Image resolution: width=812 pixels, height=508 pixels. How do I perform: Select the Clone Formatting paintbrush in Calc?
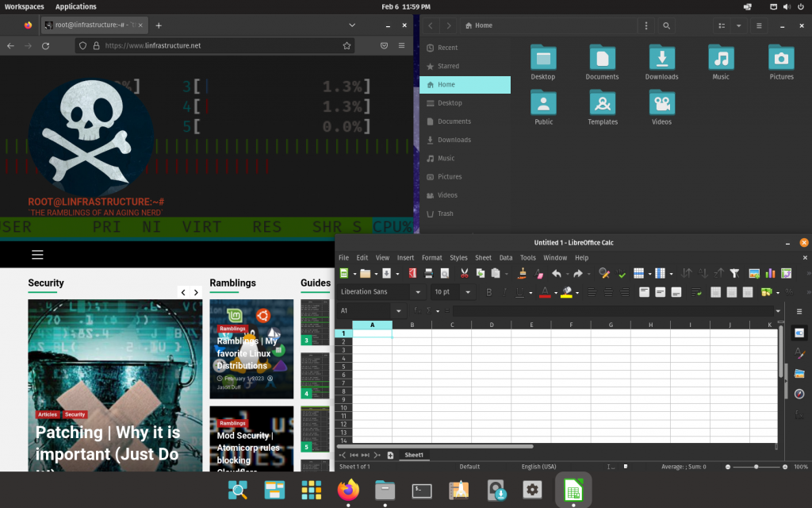[x=522, y=273]
